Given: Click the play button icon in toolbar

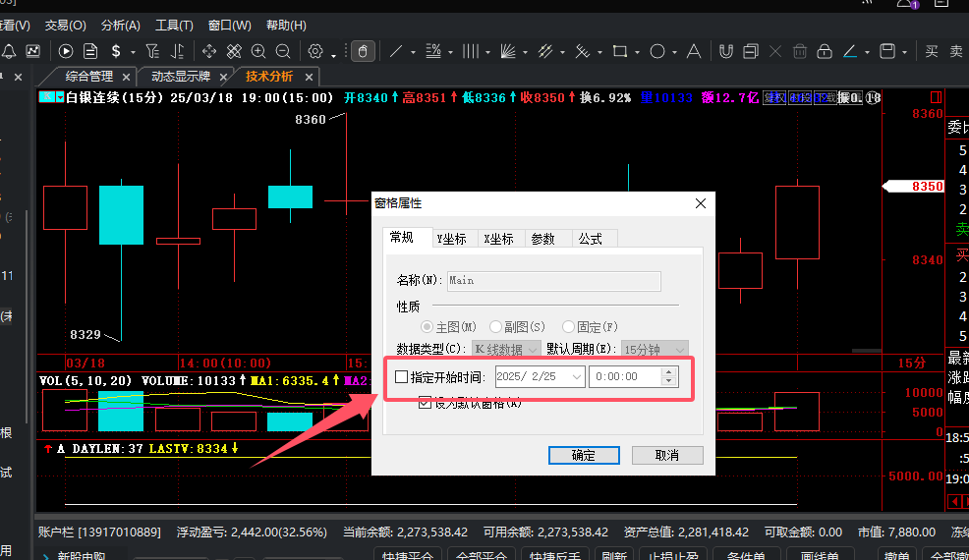Looking at the screenshot, I should [x=66, y=51].
